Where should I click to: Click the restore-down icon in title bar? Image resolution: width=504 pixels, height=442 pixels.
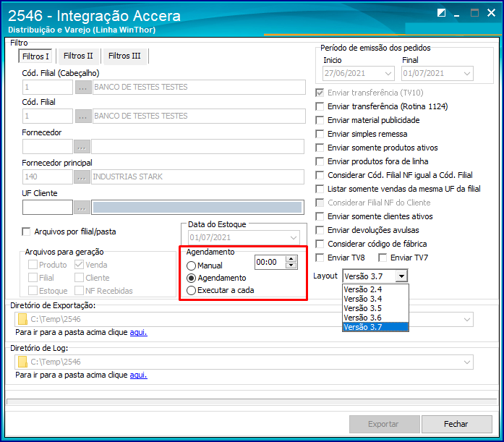441,13
